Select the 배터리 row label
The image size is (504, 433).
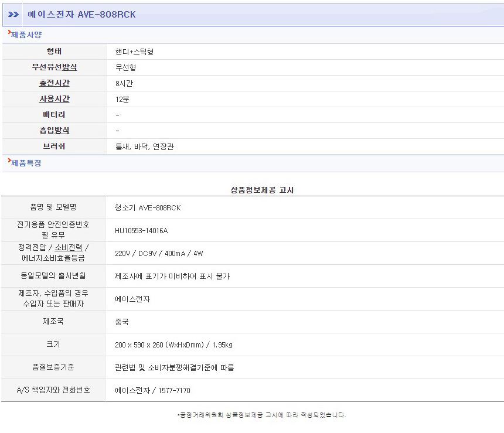55,114
